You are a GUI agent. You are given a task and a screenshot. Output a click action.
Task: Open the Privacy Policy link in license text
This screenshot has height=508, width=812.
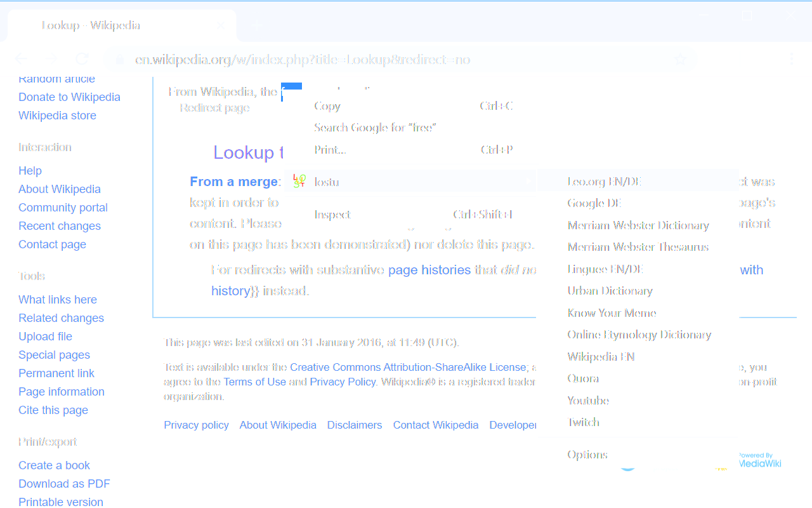point(343,382)
